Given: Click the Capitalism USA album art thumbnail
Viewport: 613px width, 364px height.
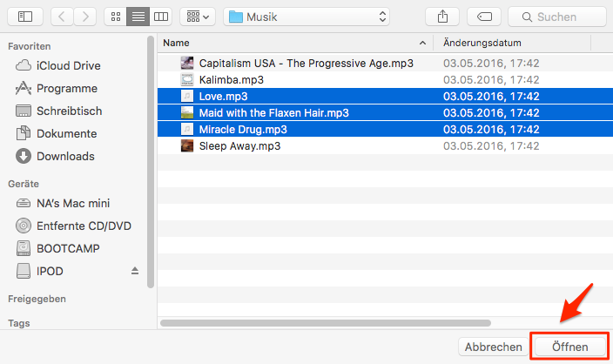Looking at the screenshot, I should coord(187,63).
